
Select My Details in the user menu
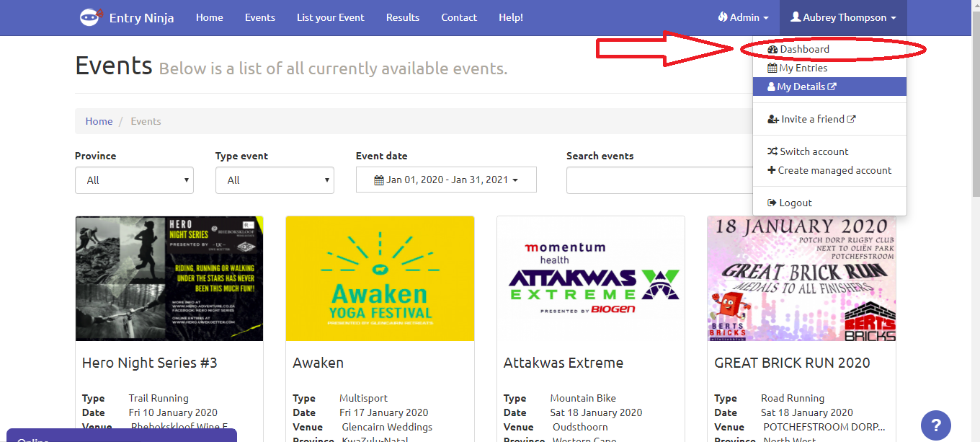click(x=829, y=87)
